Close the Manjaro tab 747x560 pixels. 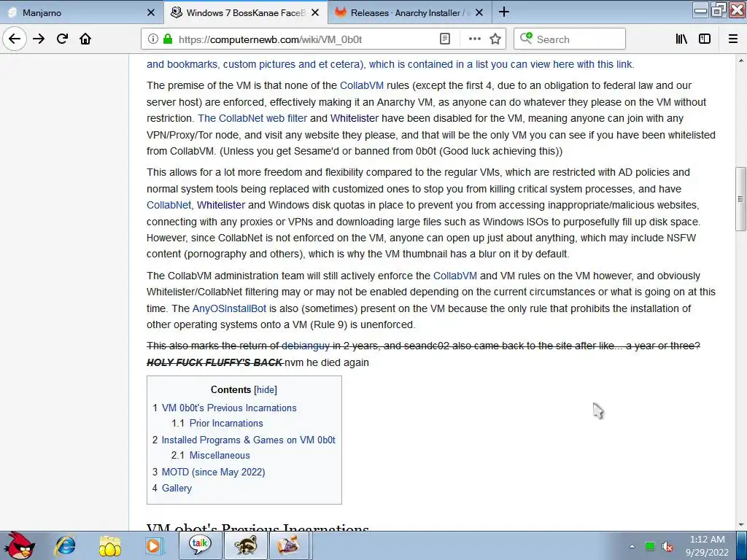[x=150, y=13]
